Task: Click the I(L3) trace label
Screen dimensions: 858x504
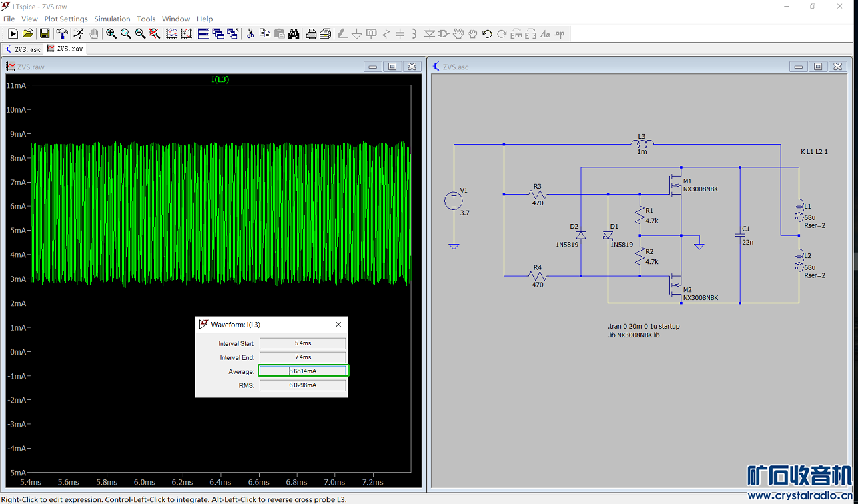Action: coord(220,79)
